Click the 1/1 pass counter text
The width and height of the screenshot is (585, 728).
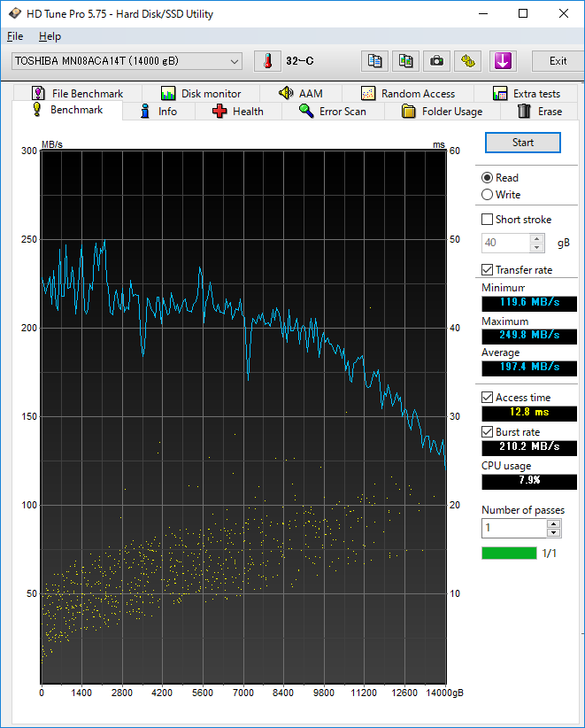550,553
